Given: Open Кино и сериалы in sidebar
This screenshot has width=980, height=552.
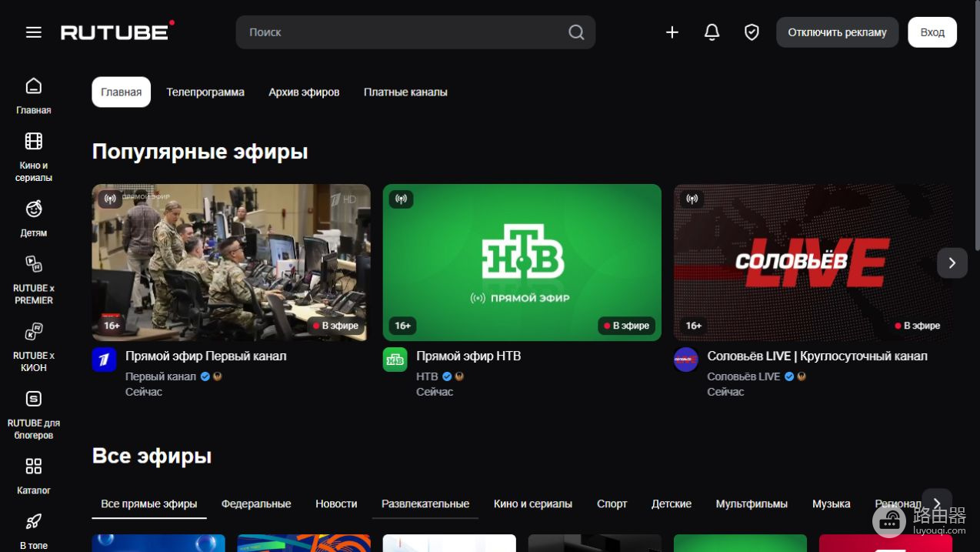Looking at the screenshot, I should 34,157.
